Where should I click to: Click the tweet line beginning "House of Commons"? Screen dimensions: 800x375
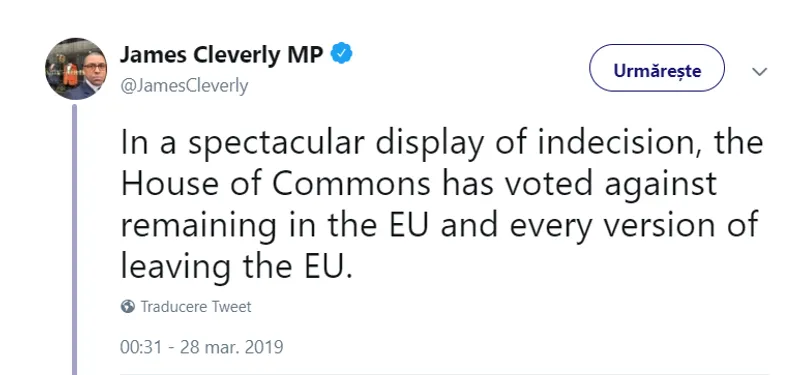(x=419, y=184)
